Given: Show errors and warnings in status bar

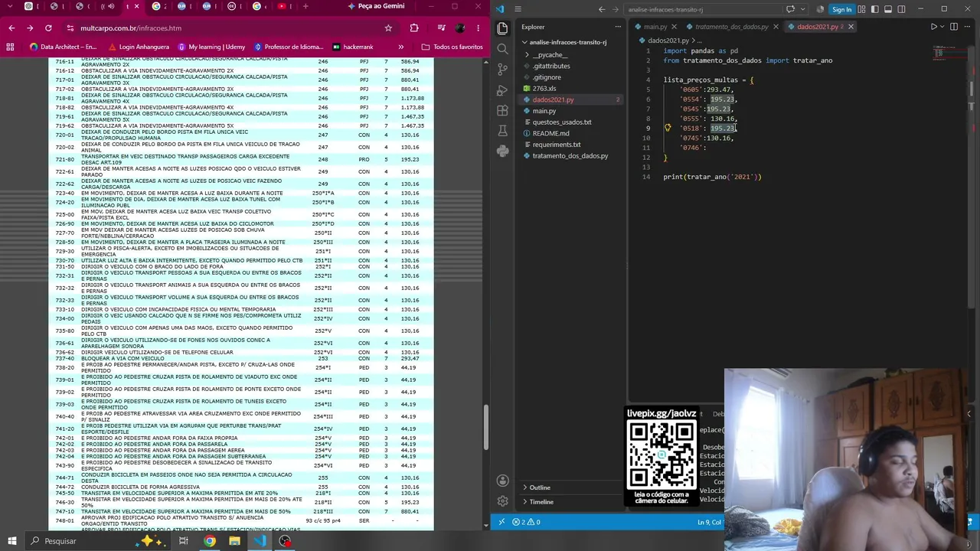Looking at the screenshot, I should [527, 522].
